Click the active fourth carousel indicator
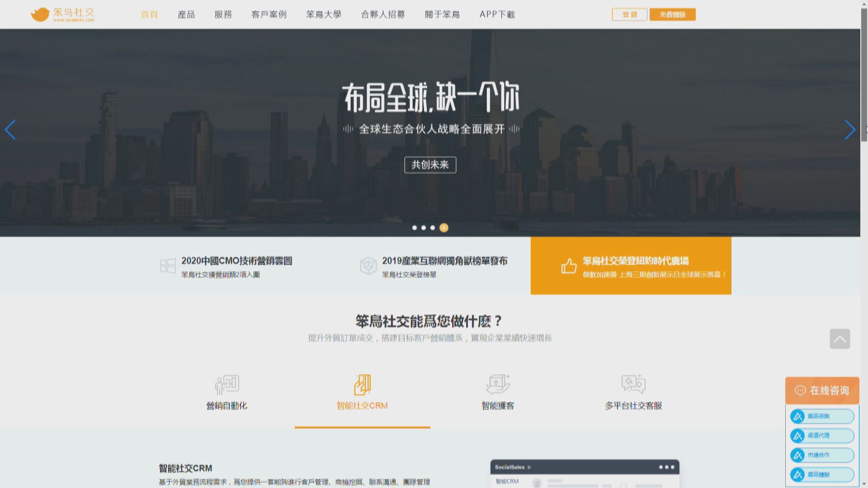868x488 pixels. tap(443, 228)
